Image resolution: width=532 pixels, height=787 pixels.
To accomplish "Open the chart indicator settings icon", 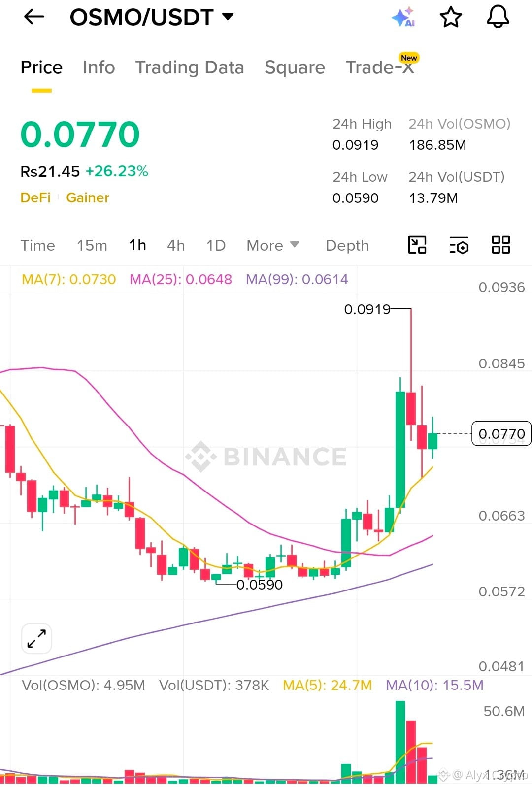I will click(459, 245).
